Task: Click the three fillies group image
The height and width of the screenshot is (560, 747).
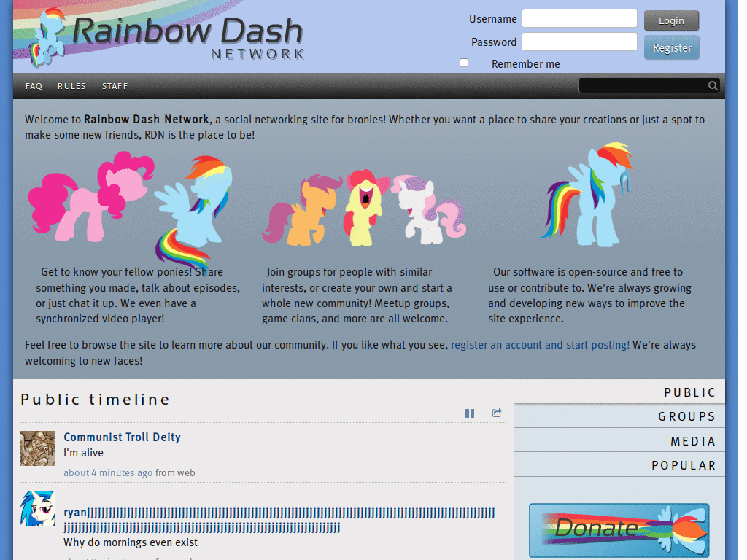Action: tap(364, 208)
